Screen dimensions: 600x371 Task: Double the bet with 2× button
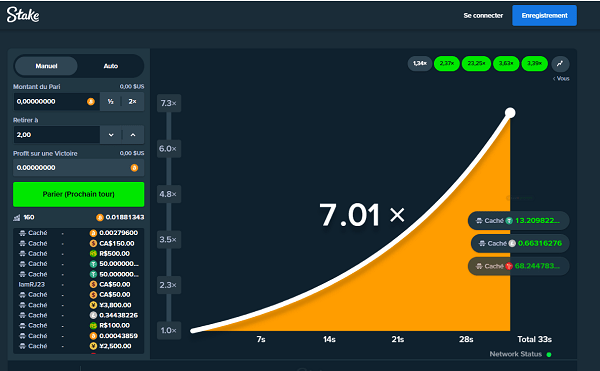[133, 101]
